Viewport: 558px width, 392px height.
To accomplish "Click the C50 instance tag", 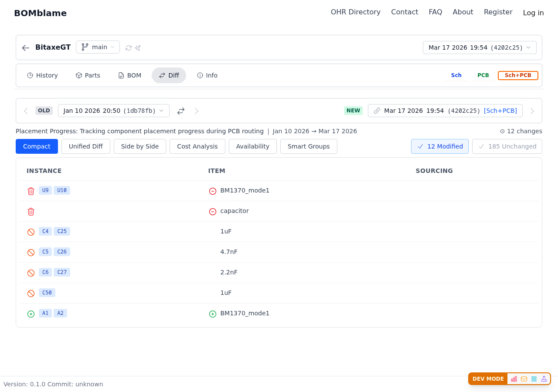I will tap(47, 293).
